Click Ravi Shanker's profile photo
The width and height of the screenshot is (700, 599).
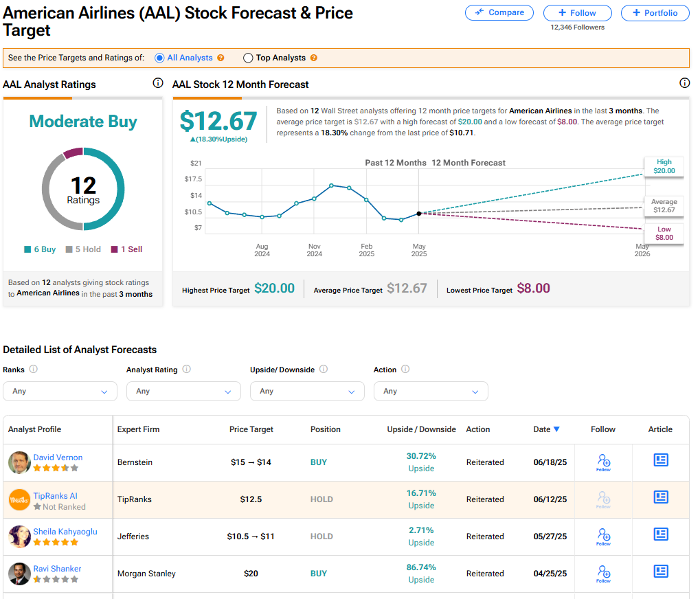tap(19, 574)
